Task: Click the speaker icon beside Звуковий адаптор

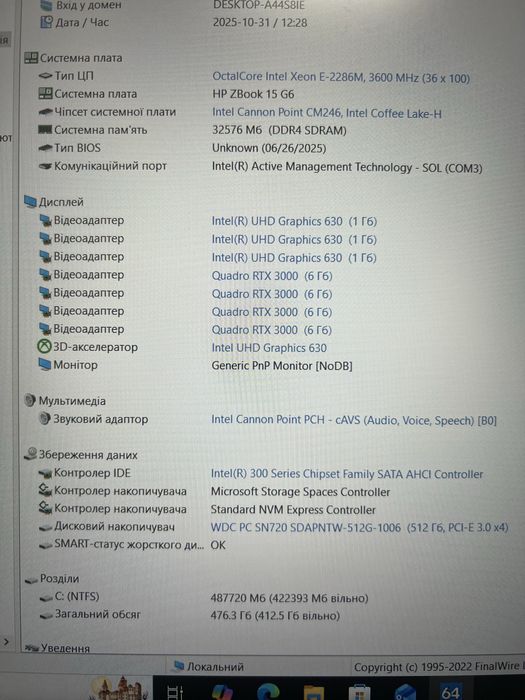Action: [45, 419]
